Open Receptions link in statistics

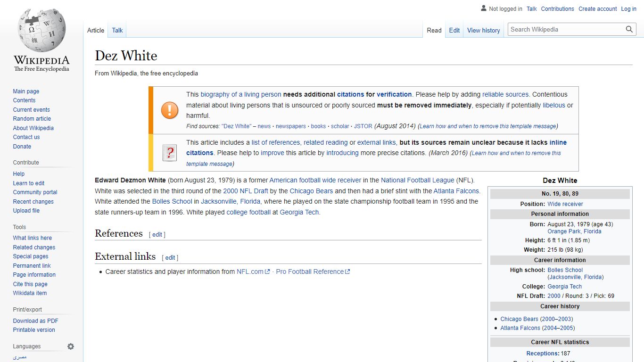click(543, 354)
